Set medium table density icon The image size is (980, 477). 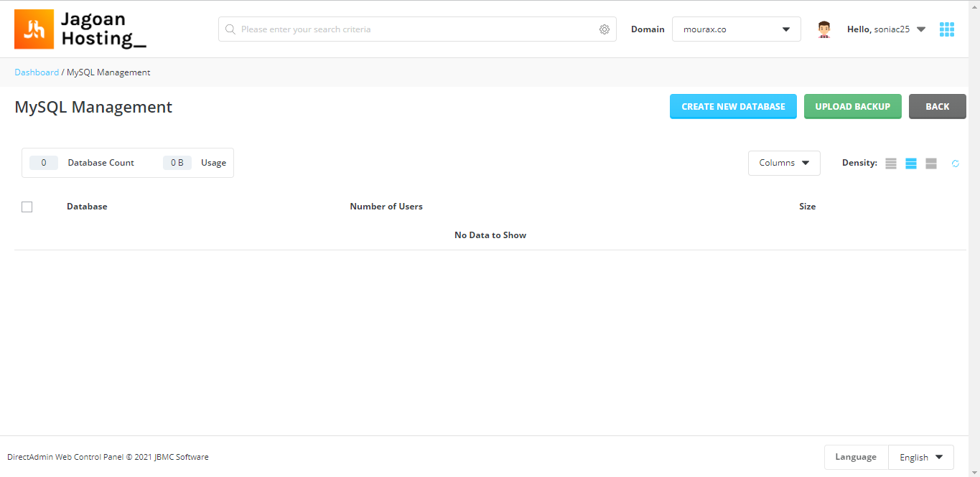pos(911,164)
